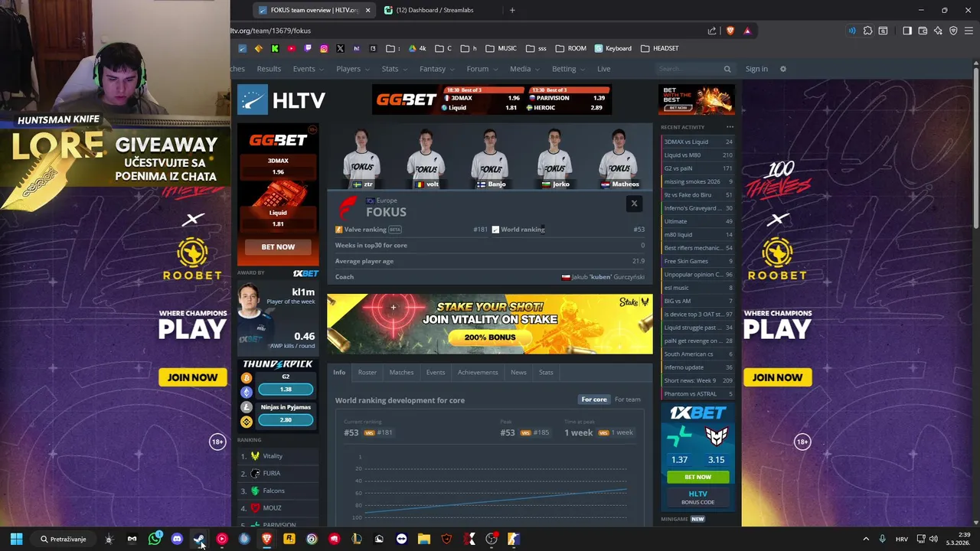This screenshot has width=980, height=551.
Task: Open the Instagram bookmark icon
Action: pos(324,48)
